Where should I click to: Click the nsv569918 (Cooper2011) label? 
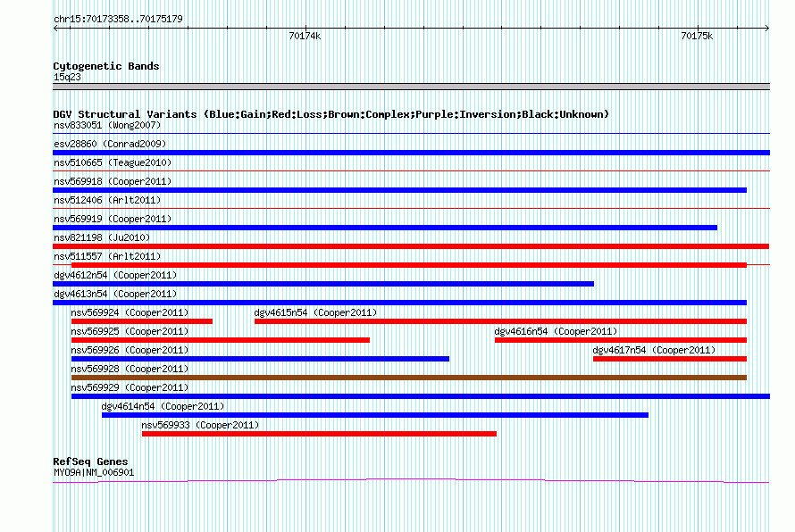[x=113, y=181]
